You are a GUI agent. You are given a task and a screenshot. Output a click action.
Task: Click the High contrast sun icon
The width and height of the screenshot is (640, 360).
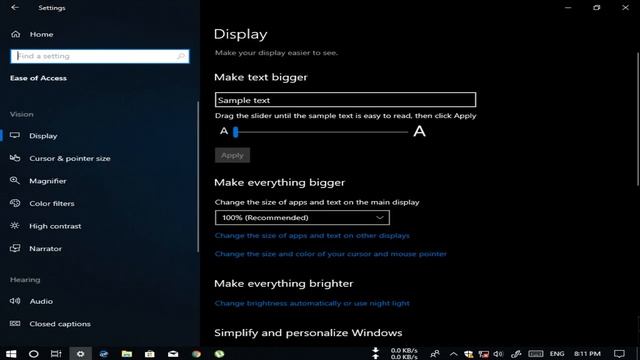tap(15, 225)
